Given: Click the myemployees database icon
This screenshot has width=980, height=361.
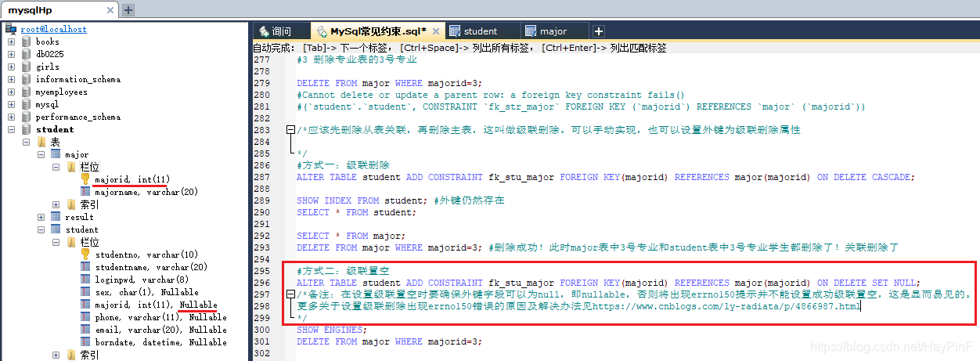Looking at the screenshot, I should click(27, 92).
